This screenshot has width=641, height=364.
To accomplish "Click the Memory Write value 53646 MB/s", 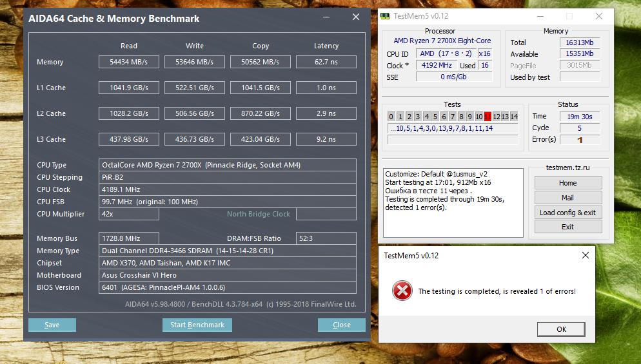I will click(195, 62).
